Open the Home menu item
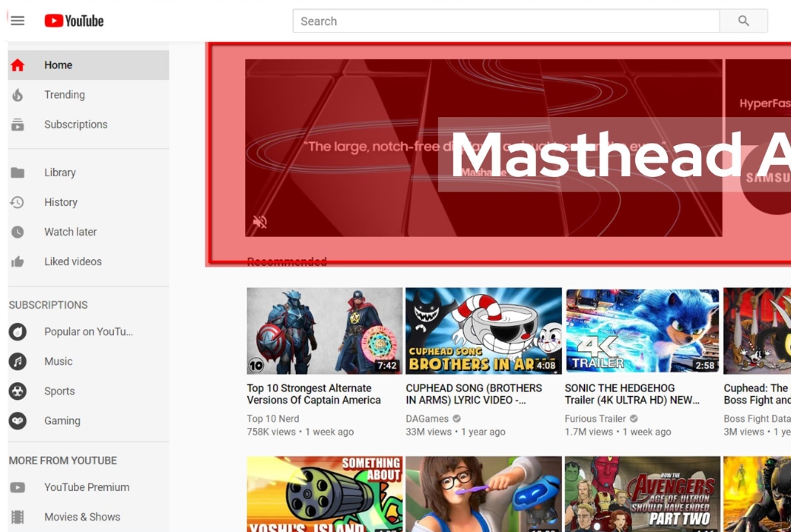The height and width of the screenshot is (532, 791). point(88,65)
